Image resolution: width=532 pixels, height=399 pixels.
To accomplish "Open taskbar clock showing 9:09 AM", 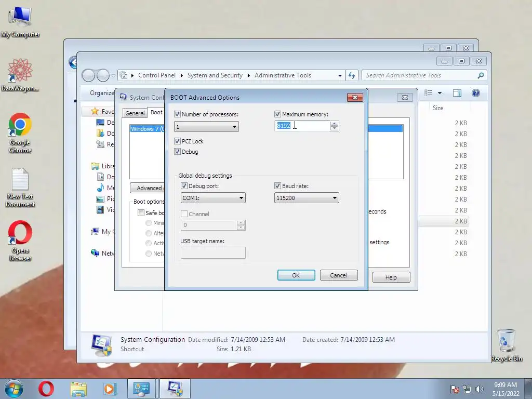I will 506,389.
